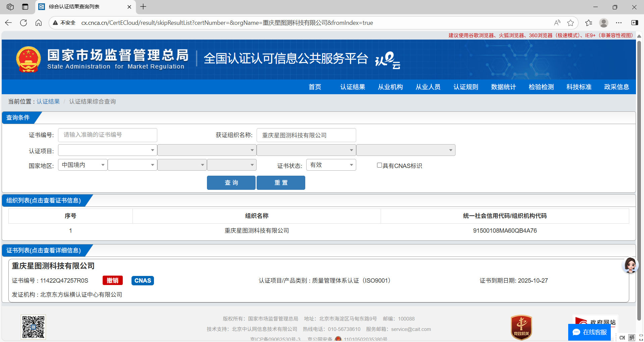Open 在线客服 online chat button

click(x=589, y=332)
